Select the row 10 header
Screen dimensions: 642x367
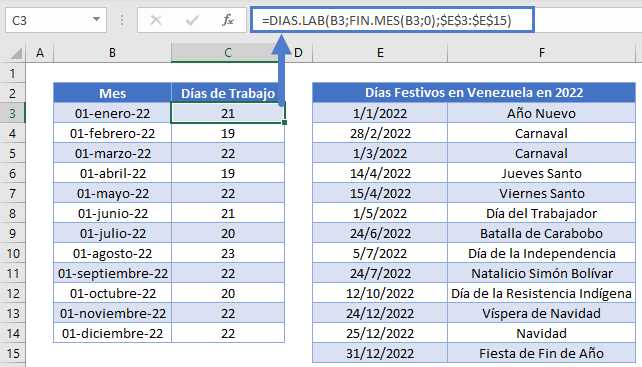click(x=13, y=253)
